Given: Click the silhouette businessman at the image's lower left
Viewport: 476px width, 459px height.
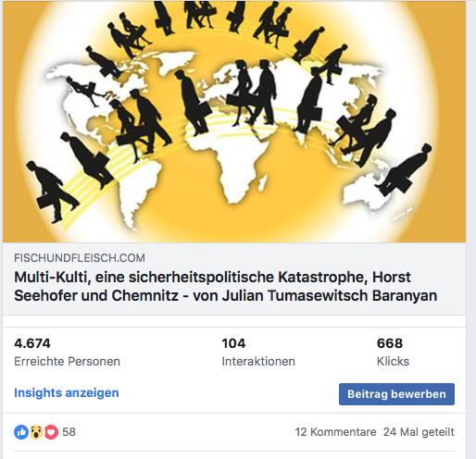Looking at the screenshot, I should point(52,192).
